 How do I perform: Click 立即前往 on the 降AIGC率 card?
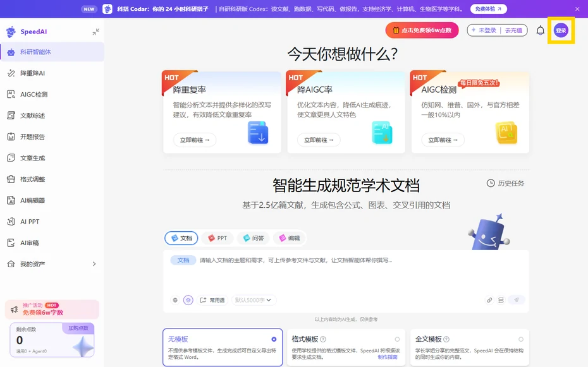tap(319, 140)
